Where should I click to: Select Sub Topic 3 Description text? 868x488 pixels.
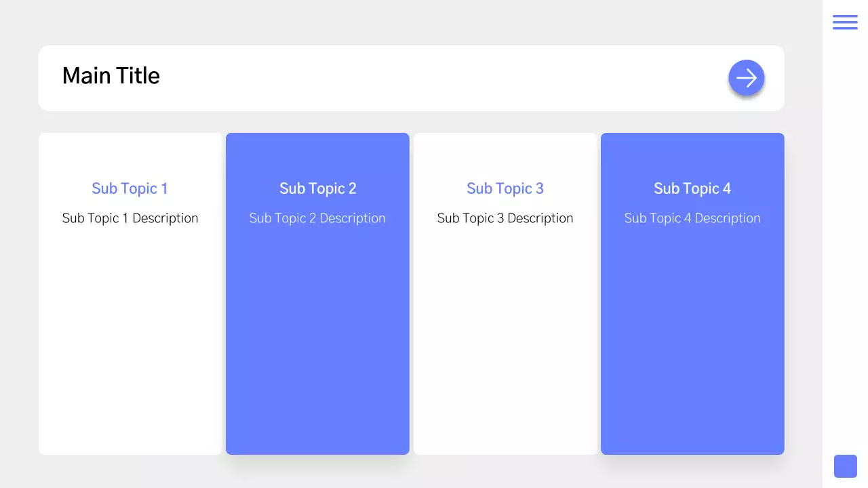click(x=505, y=218)
